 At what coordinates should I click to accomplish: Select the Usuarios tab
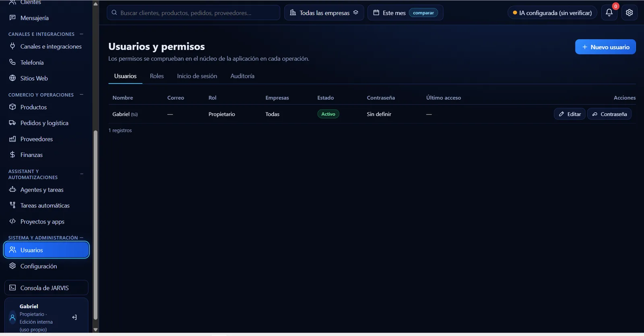[x=125, y=76]
